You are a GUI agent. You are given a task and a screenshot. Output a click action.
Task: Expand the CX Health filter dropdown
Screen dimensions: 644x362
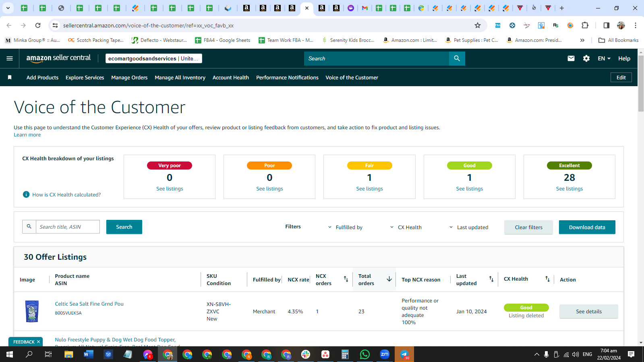click(x=406, y=227)
